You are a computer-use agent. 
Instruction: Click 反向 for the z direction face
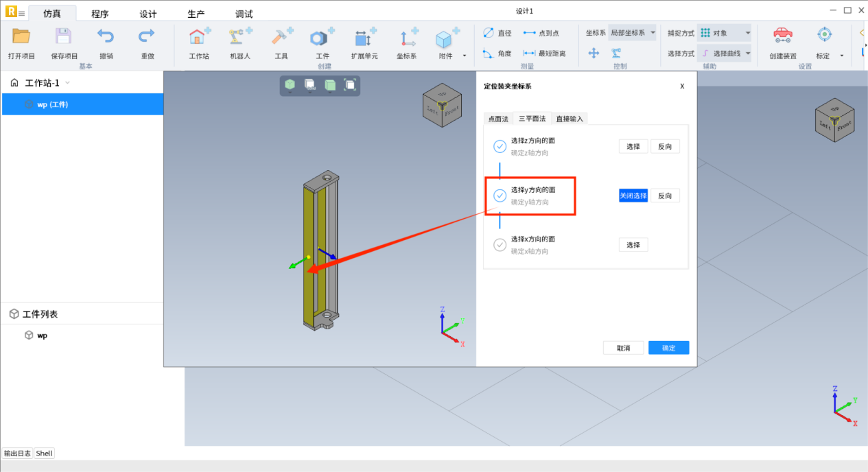[664, 146]
